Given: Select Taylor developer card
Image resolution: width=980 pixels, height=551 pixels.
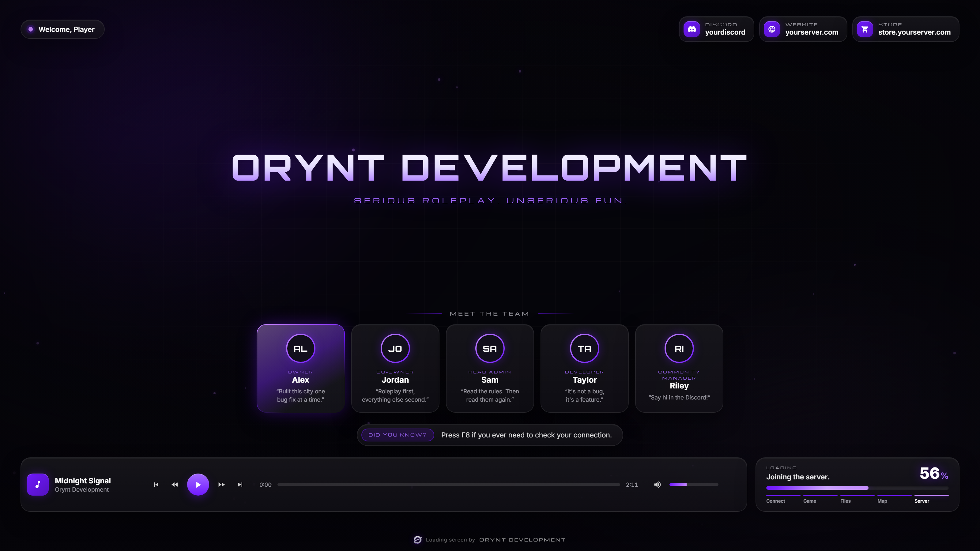Looking at the screenshot, I should tap(584, 368).
